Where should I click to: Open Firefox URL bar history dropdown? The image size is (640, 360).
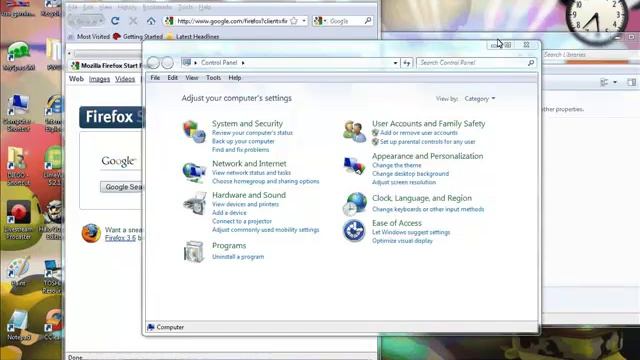(x=304, y=21)
